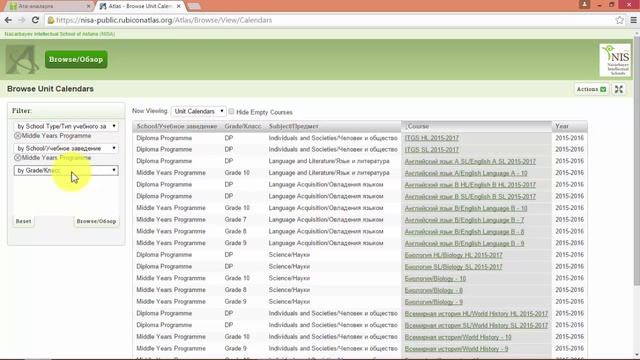
Task: Toggle fullscreen expand icon near Actions
Action: coord(619,89)
